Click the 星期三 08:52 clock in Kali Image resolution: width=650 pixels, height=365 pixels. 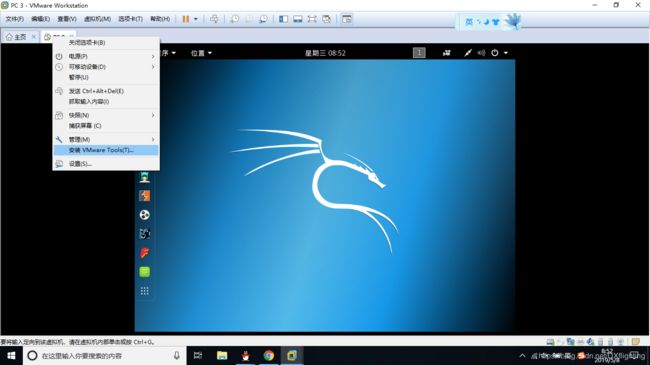tap(325, 53)
